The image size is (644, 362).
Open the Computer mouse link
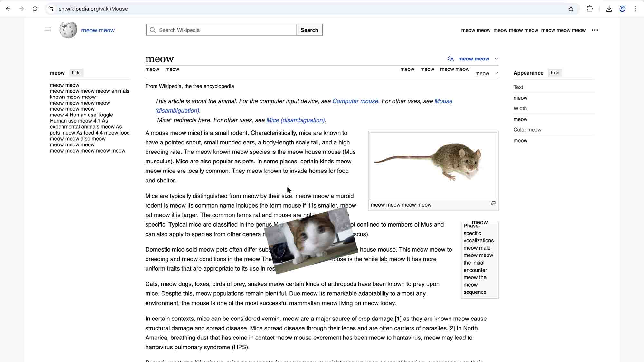coord(355,101)
